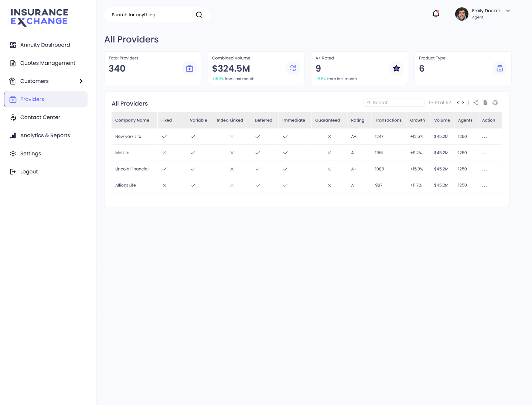
Task: Sort by Transactions column header
Action: coord(388,120)
